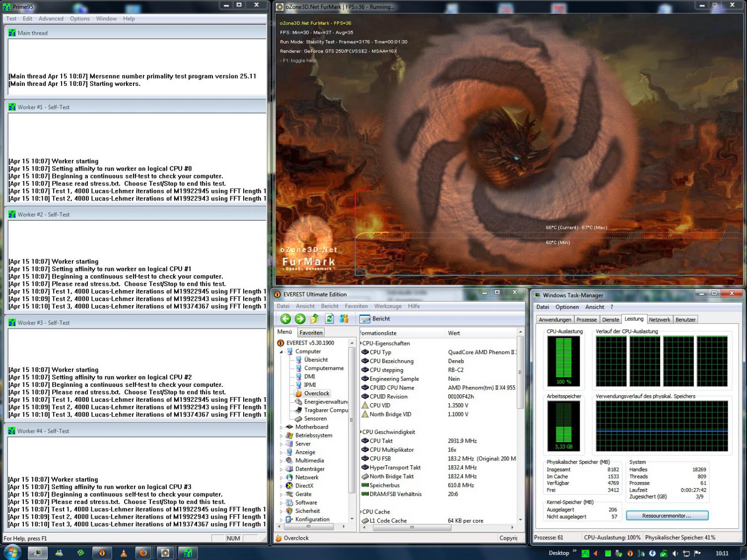Expand the Motherboard tree node
Viewport: 747px width, 560px height.
coord(281,427)
